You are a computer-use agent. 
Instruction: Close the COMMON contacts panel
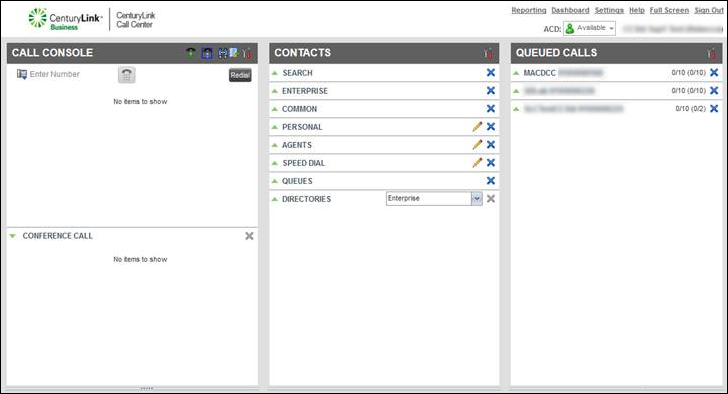(491, 109)
